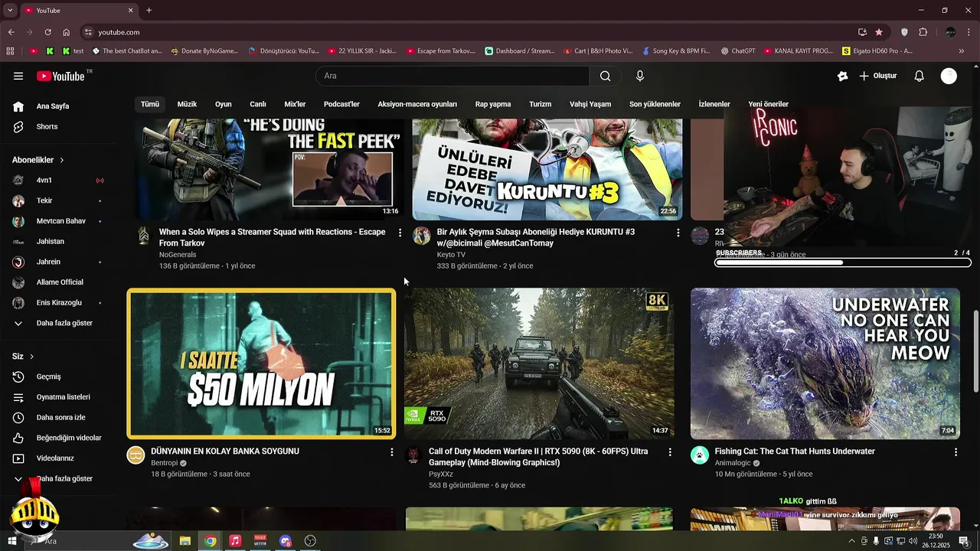Select the Podcast'ler filter chip
This screenshot has width=980, height=551.
[341, 104]
